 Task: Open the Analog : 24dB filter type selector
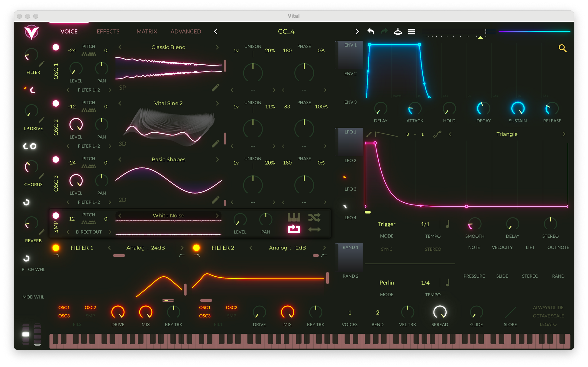point(145,248)
